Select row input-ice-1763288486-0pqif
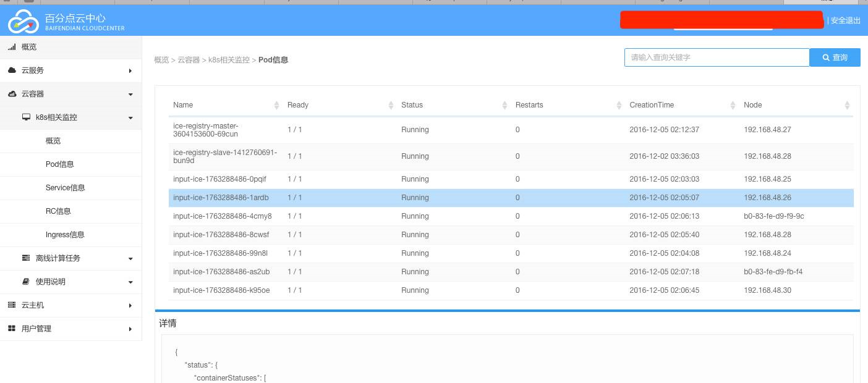 click(511, 179)
